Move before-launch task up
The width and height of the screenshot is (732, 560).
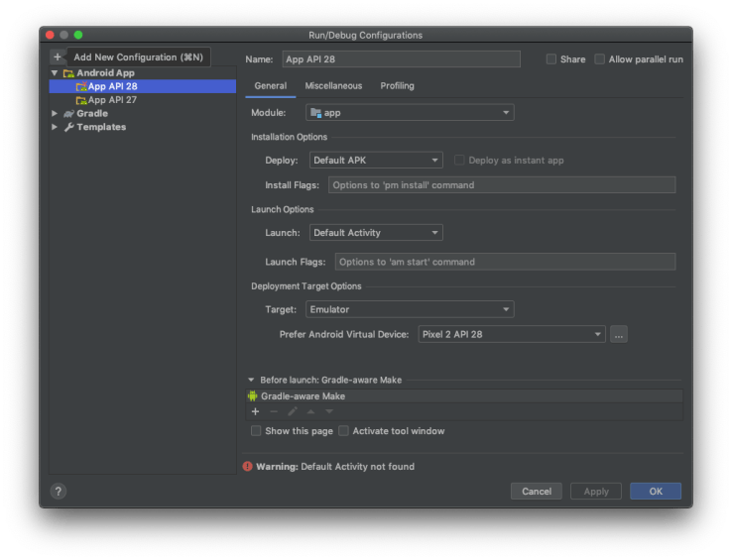pyautogui.click(x=310, y=411)
